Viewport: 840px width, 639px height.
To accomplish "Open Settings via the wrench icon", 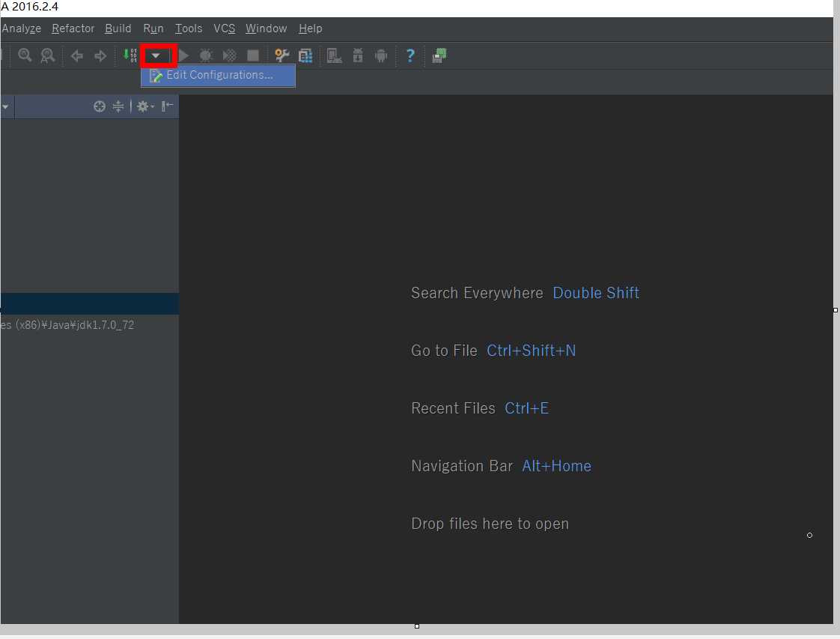I will point(281,55).
